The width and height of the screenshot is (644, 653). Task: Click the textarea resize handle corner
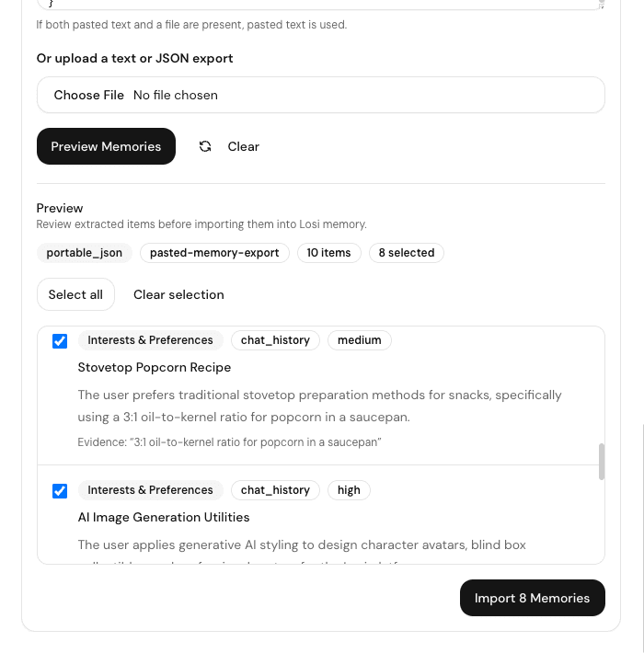coord(601,5)
